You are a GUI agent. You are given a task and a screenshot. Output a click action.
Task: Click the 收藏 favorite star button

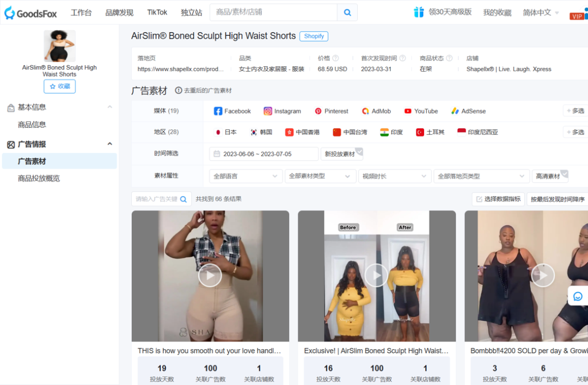coord(59,86)
